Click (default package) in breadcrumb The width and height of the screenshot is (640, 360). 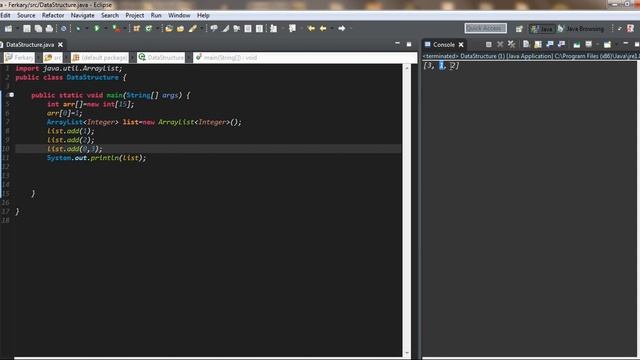coord(100,58)
